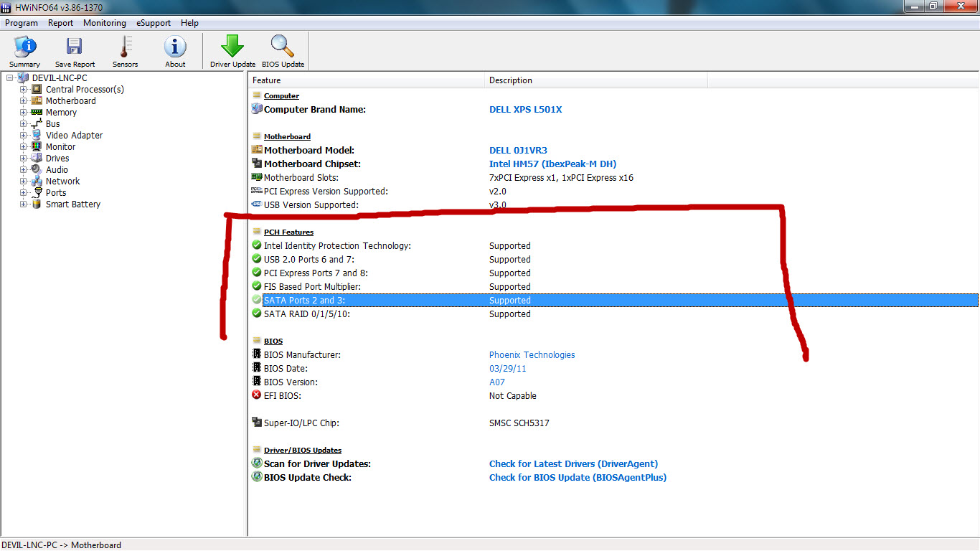
Task: Select the BIOS Date row label
Action: tap(286, 368)
